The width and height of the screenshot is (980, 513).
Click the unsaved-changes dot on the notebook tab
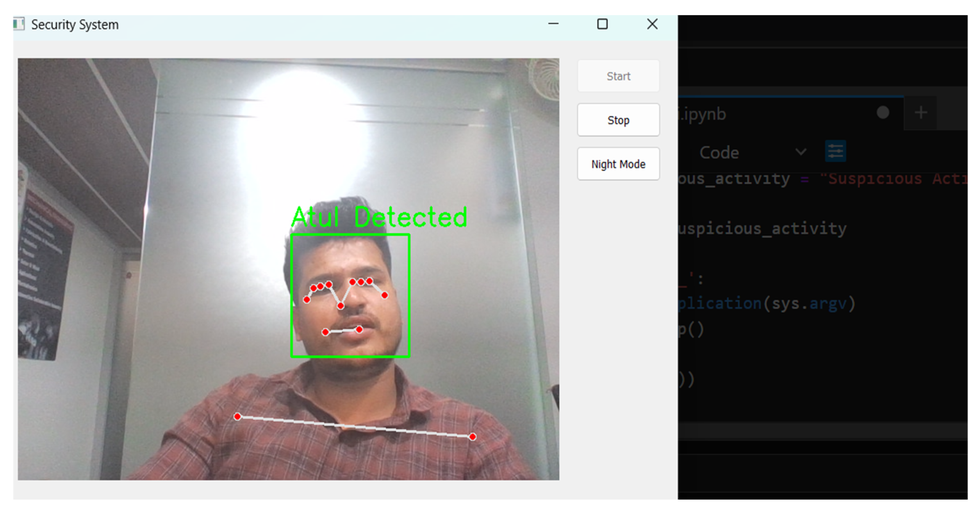pos(883,112)
